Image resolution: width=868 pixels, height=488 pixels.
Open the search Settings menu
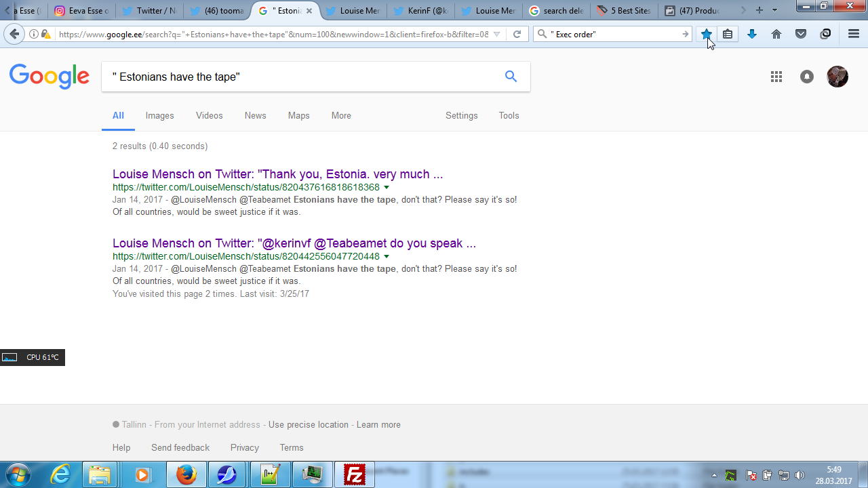tap(462, 116)
